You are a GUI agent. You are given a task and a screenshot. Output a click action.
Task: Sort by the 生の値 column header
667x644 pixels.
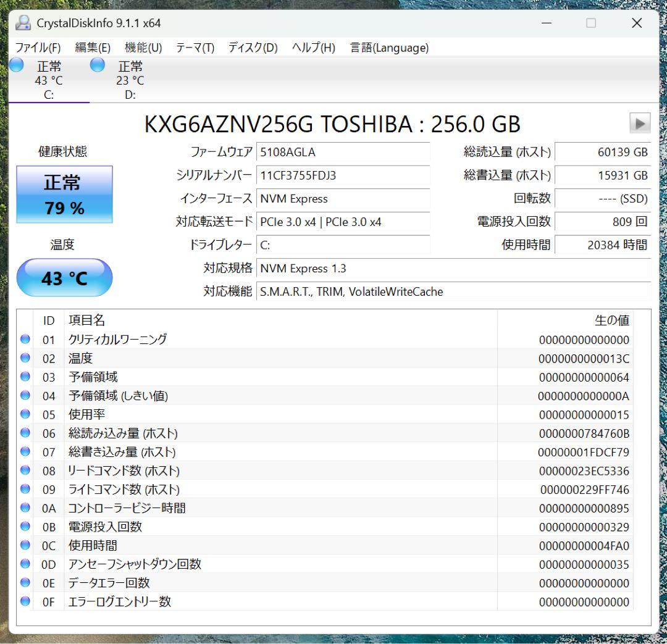(x=613, y=320)
